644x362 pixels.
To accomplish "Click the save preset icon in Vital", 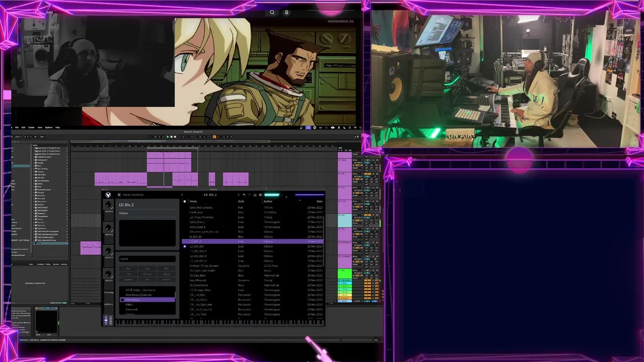I will 255,195.
